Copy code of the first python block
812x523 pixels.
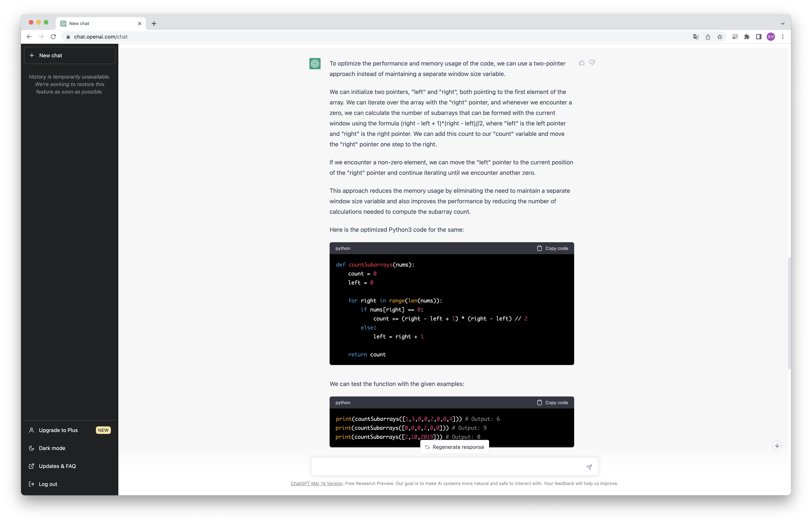pyautogui.click(x=552, y=248)
